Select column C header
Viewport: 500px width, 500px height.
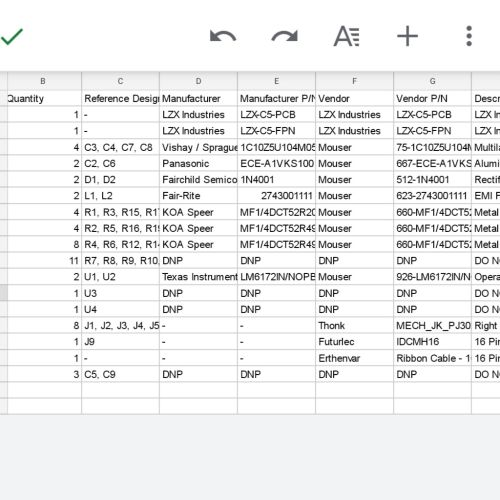coord(121,81)
